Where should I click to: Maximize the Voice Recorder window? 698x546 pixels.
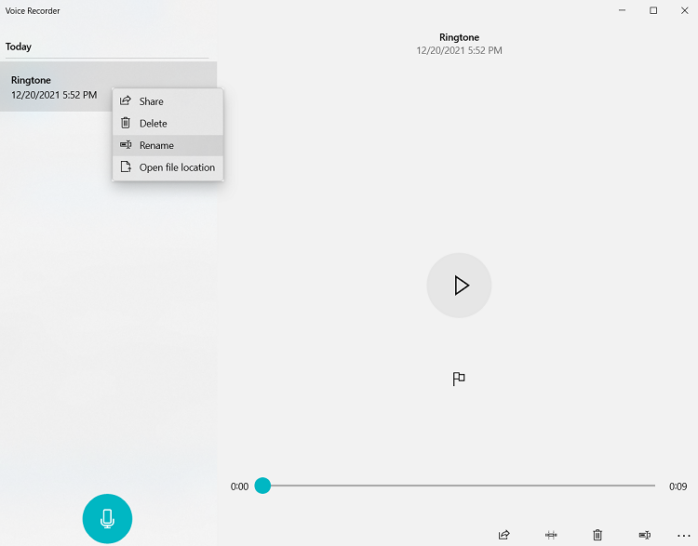653,10
